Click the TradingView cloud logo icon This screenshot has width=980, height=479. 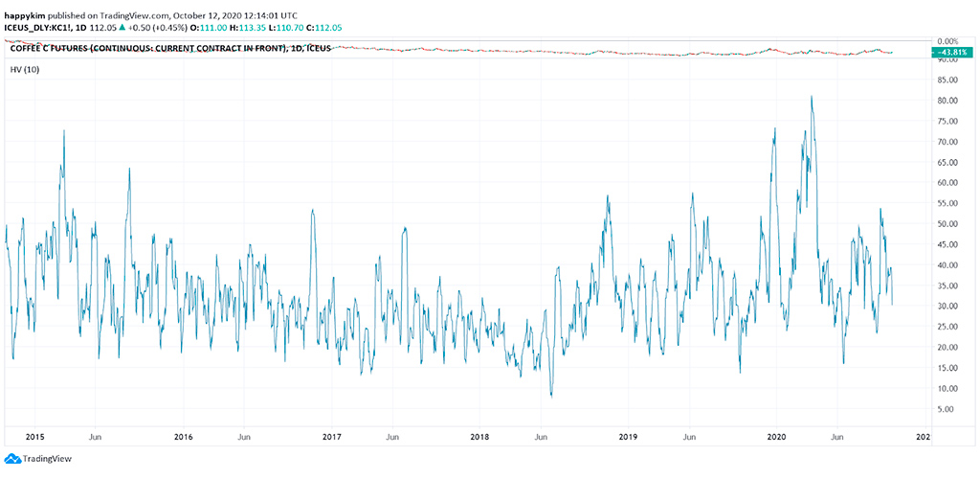12,459
